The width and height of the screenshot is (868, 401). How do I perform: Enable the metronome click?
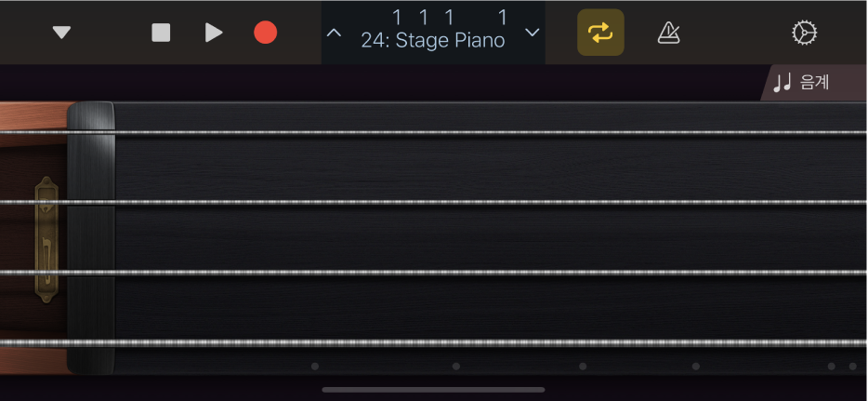668,33
